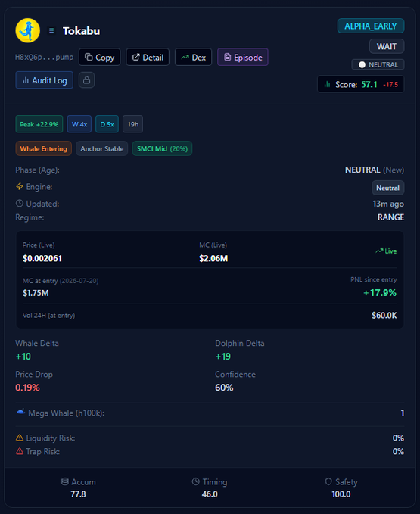The width and height of the screenshot is (420, 514).
Task: Click the Safety shield icon
Action: [x=328, y=481]
